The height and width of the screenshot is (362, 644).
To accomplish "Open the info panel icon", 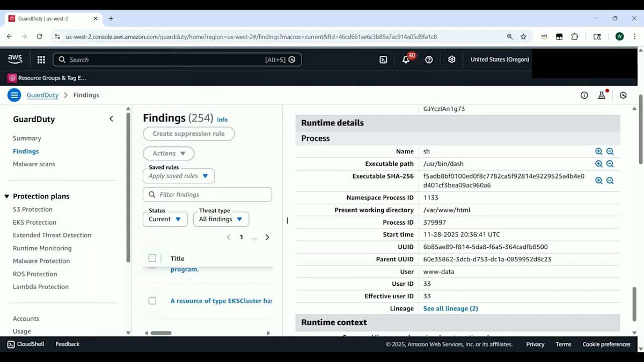I will click(584, 95).
